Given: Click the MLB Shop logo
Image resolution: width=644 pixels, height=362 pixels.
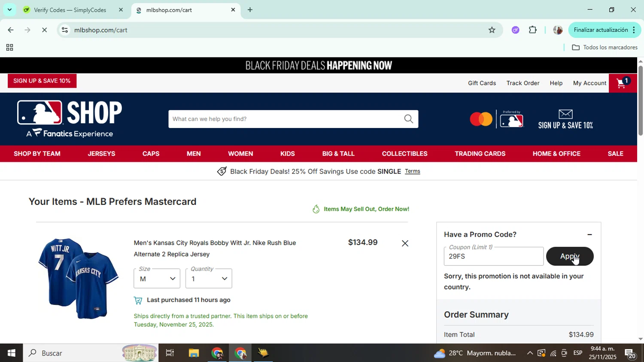Looking at the screenshot, I should tap(70, 119).
